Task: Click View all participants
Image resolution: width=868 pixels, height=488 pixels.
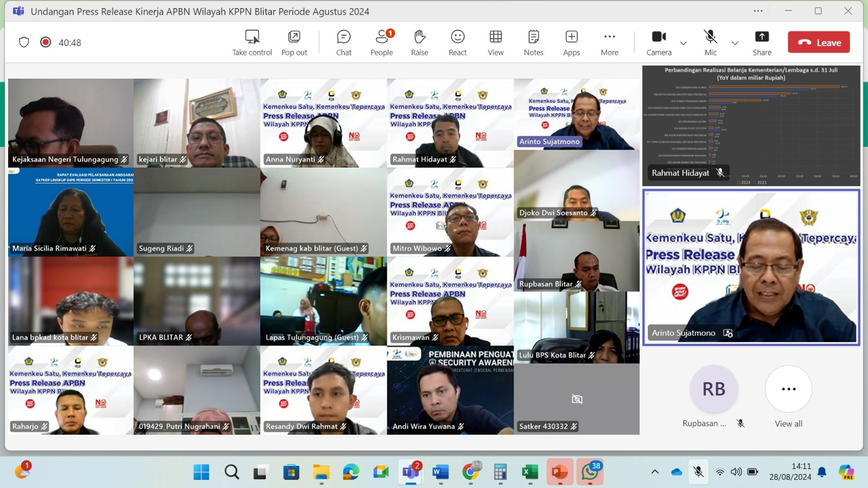Action: coord(788,396)
